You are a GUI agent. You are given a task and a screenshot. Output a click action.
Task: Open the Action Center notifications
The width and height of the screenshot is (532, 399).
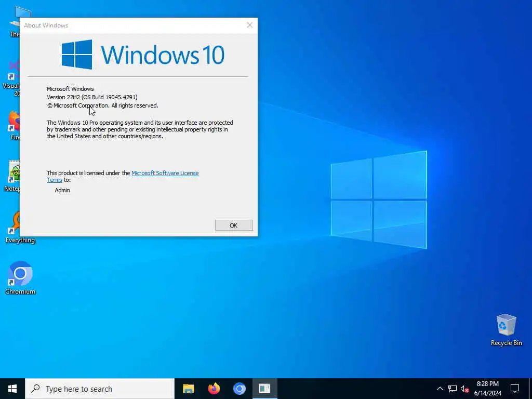pos(515,389)
